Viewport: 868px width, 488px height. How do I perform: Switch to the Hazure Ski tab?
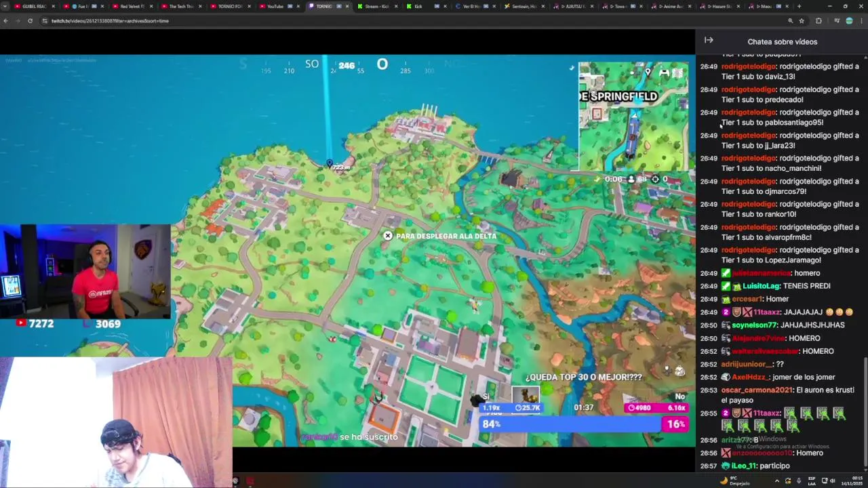(x=720, y=6)
